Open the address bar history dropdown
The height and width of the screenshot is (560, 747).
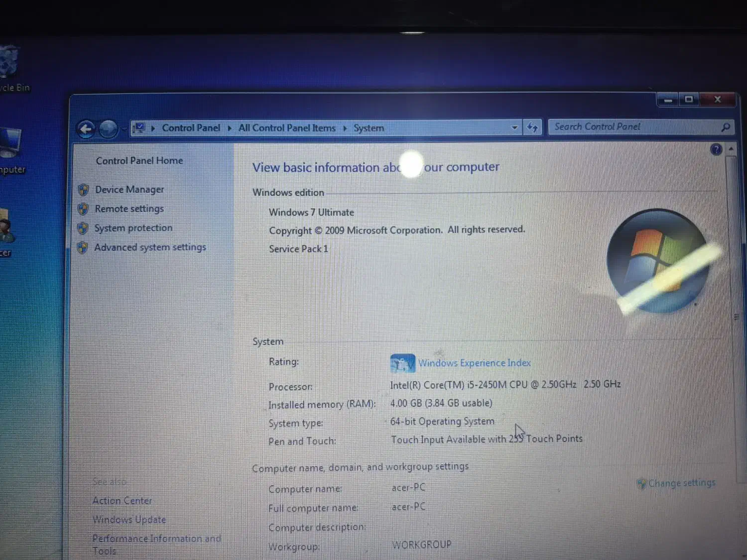point(514,128)
